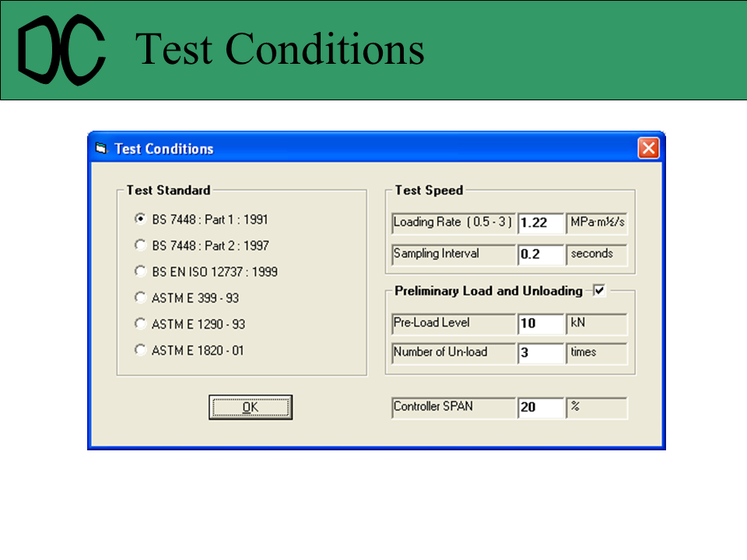
Task: Click the MPa·m½/s unit box
Action: coord(597,222)
